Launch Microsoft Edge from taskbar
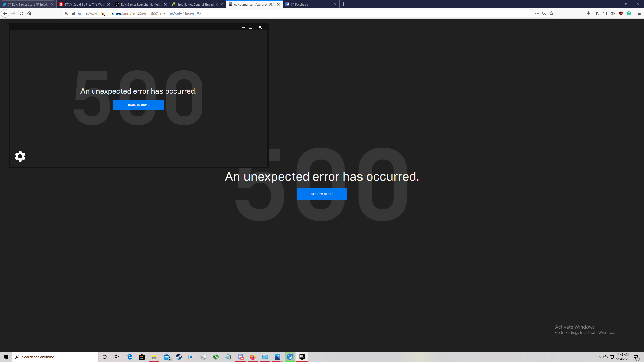This screenshot has height=362, width=644. pyautogui.click(x=130, y=357)
